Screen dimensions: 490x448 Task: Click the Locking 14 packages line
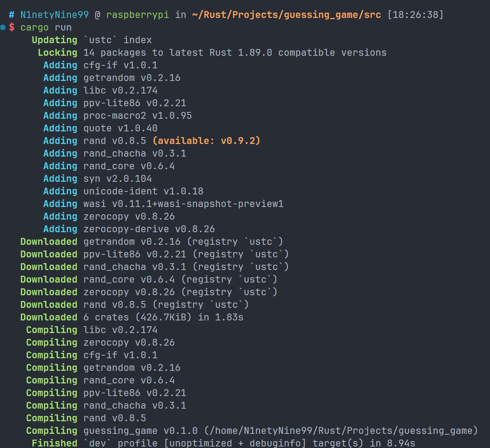[212, 53]
